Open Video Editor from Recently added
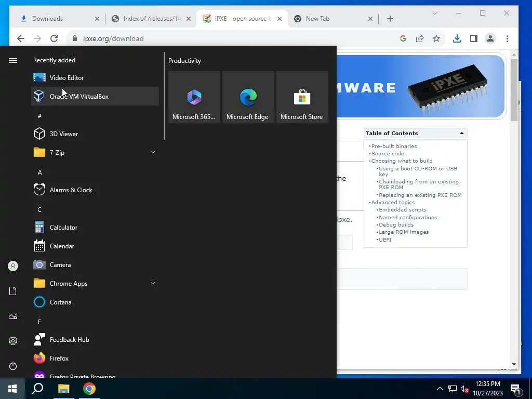The image size is (532, 399). pyautogui.click(x=95, y=78)
